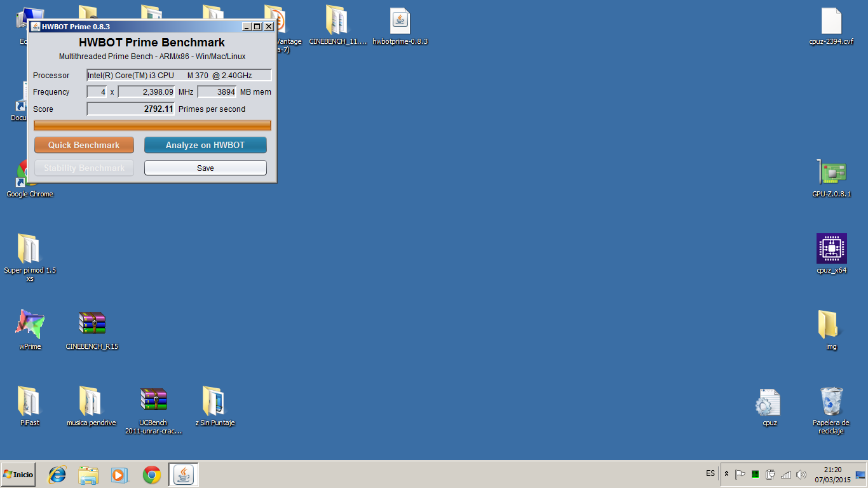Click the show desktop tray icon
Image resolution: width=868 pixels, height=488 pixels.
coord(860,475)
